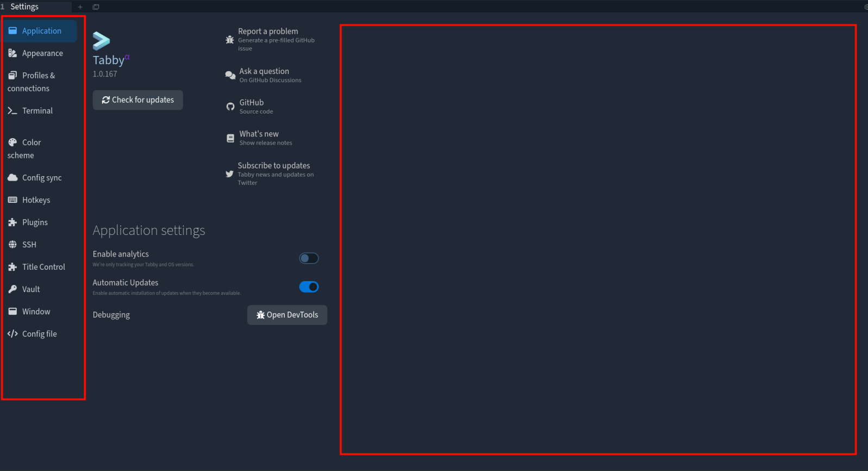Screen dimensions: 868x471
Task: Disable the Automatic Updates switch
Action: tap(309, 287)
